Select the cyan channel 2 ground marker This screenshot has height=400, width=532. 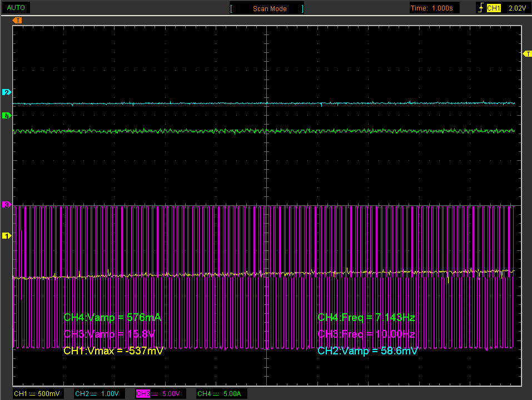[x=7, y=92]
